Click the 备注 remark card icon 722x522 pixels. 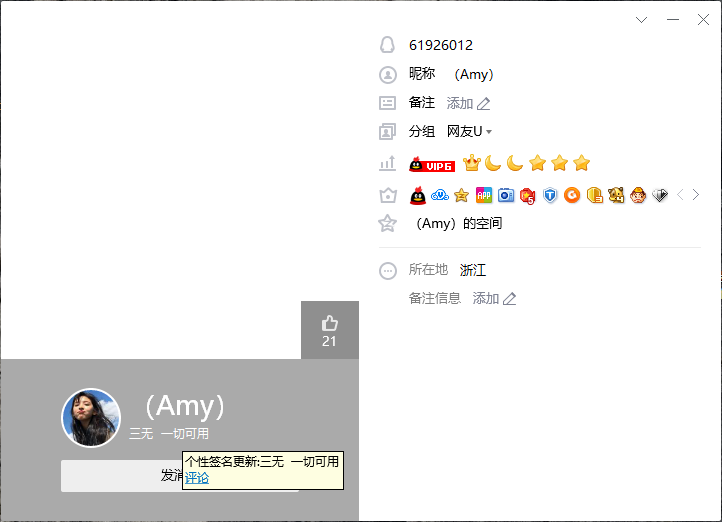point(387,103)
